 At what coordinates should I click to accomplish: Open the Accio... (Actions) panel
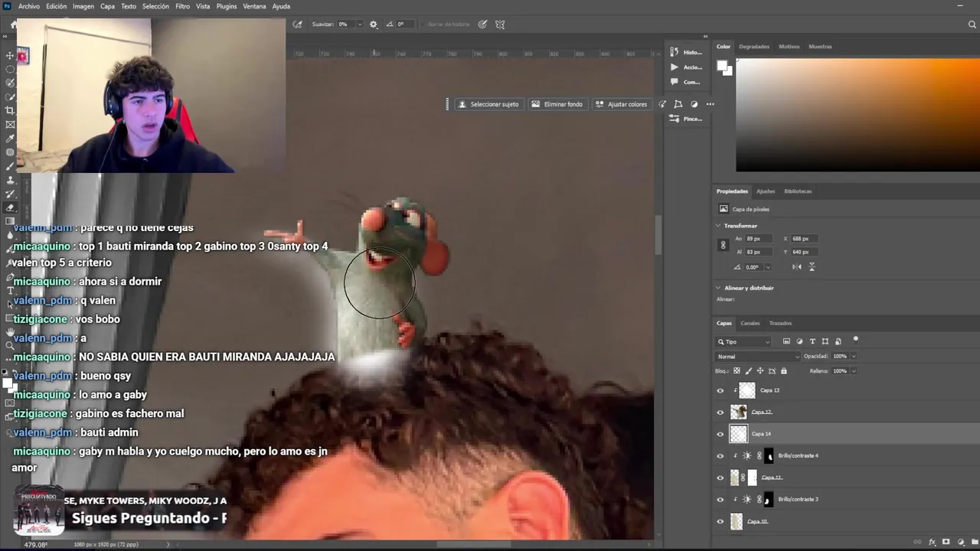point(686,67)
